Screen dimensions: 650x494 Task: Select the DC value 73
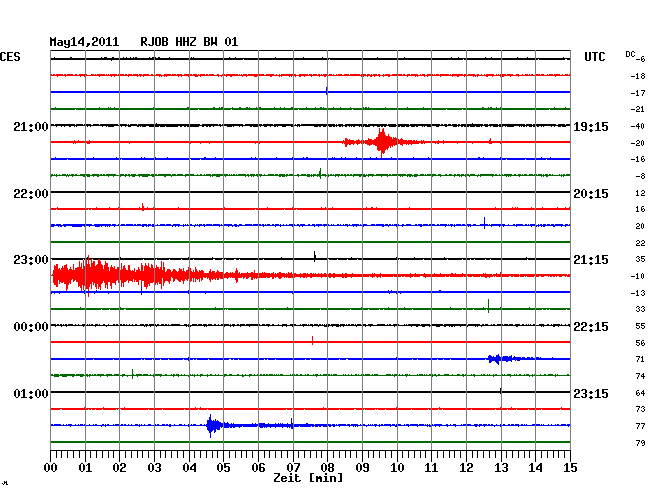[640, 409]
